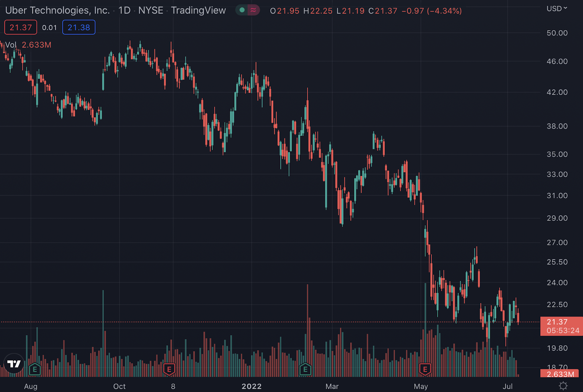Click the blue 21.38 buy price button
This screenshot has height=392, width=583.
pyautogui.click(x=79, y=27)
